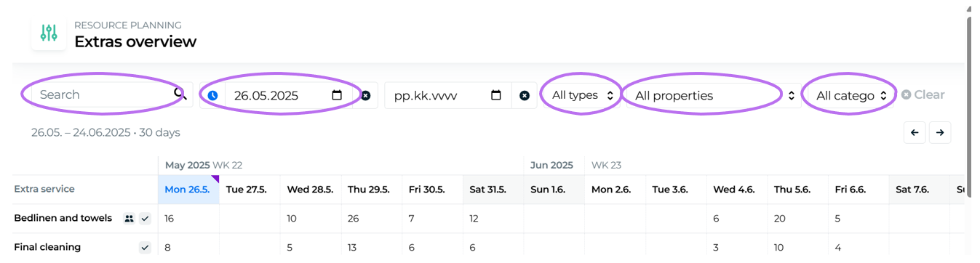Go to previous period with left arrow

tap(915, 132)
